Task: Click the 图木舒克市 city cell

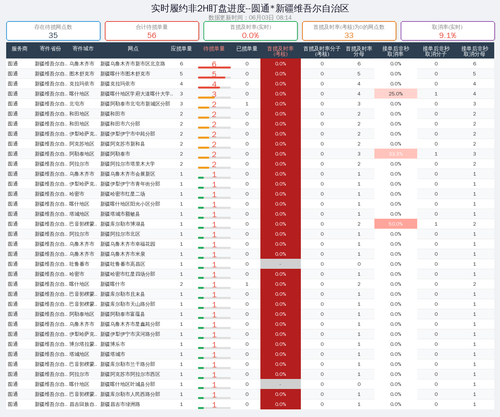Action: (x=82, y=74)
